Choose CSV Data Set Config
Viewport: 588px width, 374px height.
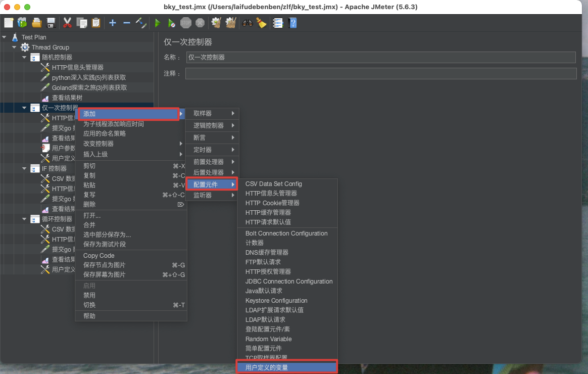coord(273,184)
